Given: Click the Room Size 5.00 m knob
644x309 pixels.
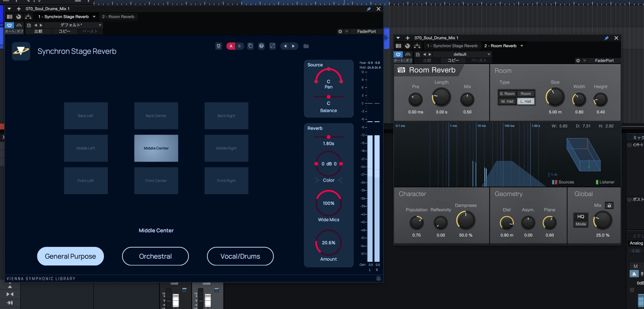Looking at the screenshot, I should point(555,97).
